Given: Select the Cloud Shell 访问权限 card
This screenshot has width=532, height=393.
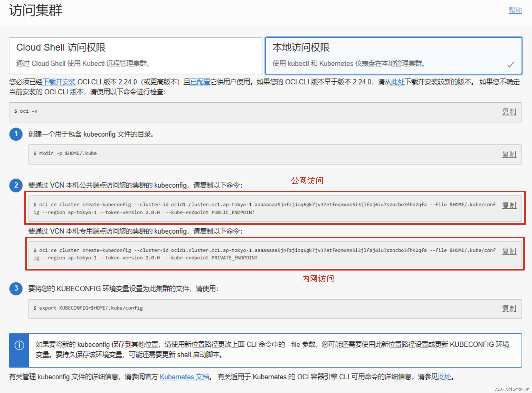Looking at the screenshot, I should point(135,55).
